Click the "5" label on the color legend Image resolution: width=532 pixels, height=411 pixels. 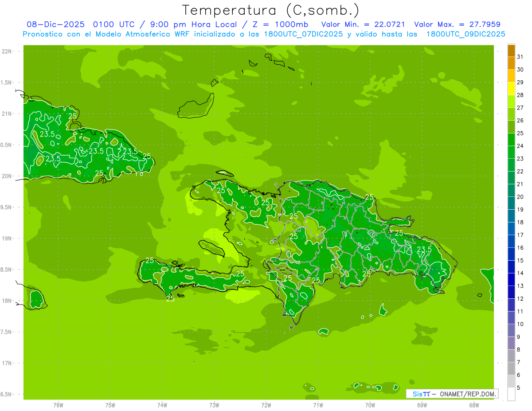[x=519, y=388]
